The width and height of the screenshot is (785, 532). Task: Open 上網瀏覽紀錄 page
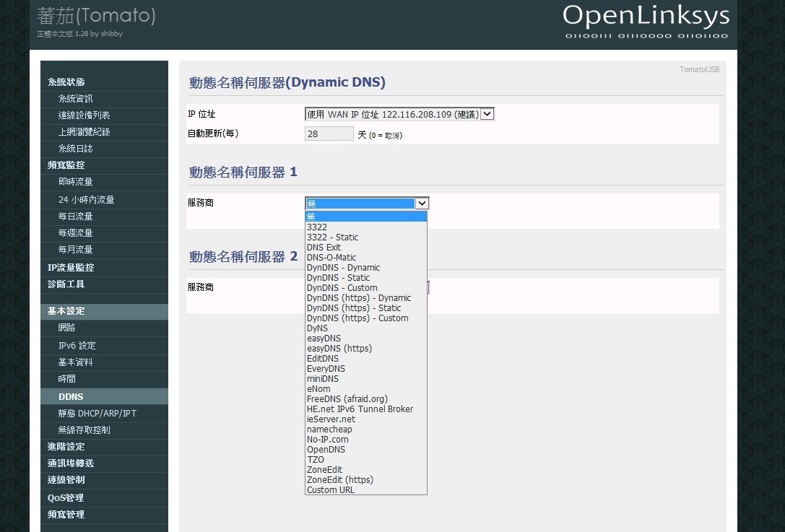pyautogui.click(x=104, y=132)
